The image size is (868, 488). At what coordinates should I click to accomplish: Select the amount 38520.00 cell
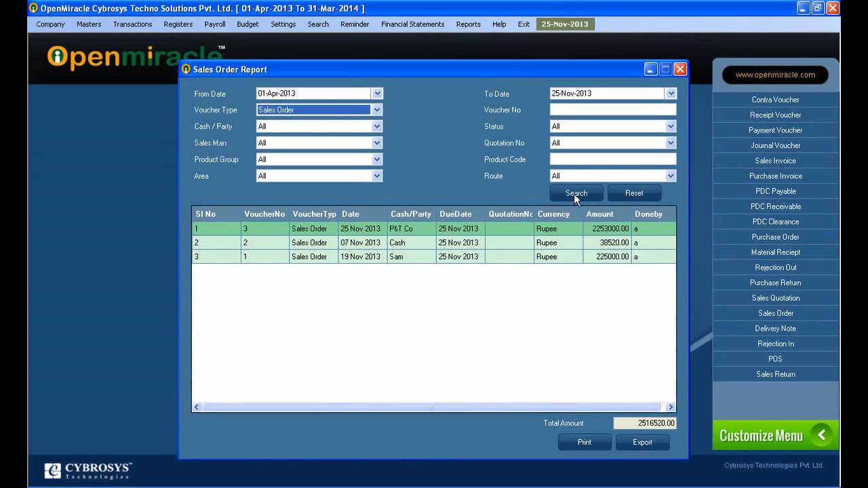click(607, 243)
